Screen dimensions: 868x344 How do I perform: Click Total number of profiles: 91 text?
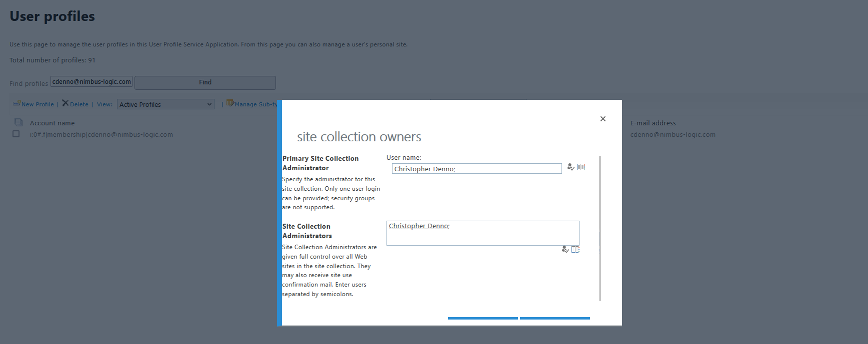[x=52, y=60]
